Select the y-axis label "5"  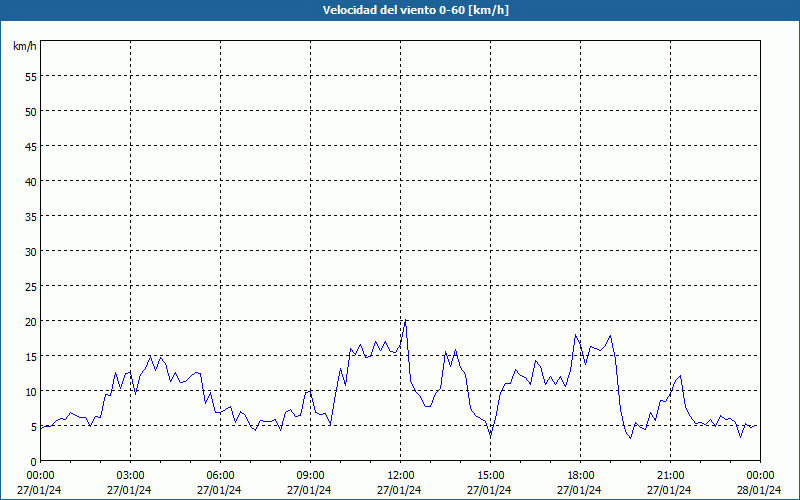coord(34,427)
